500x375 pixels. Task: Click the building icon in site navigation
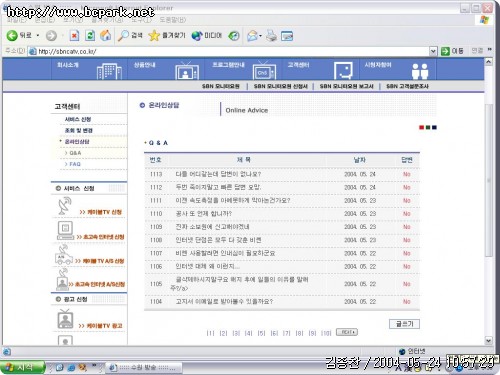(109, 71)
